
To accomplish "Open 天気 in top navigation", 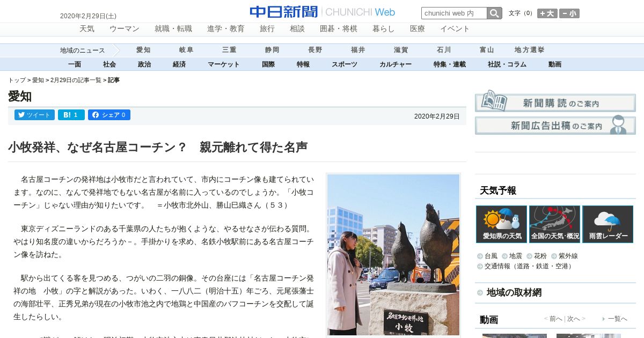I will click(87, 29).
